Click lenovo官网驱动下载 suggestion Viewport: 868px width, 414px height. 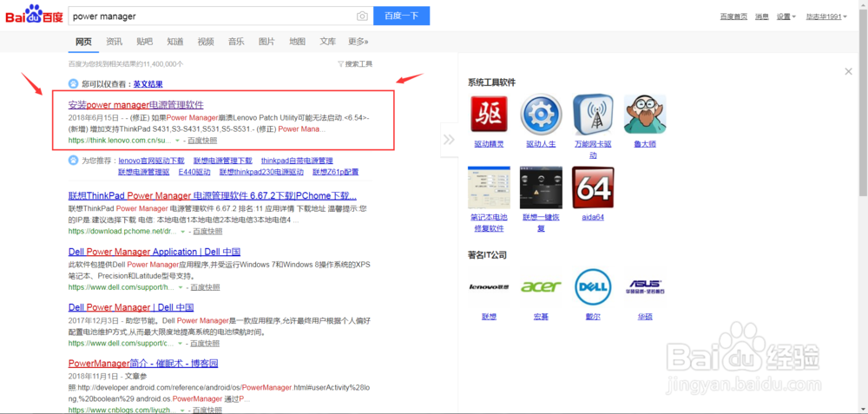(151, 161)
